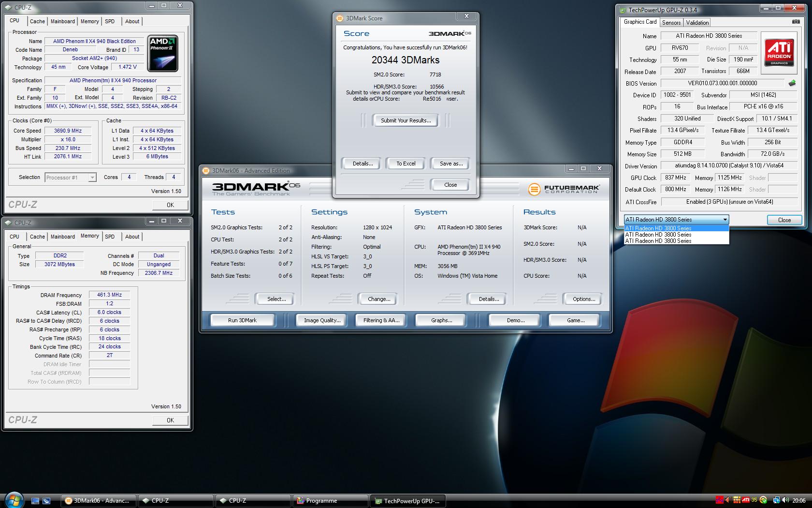Click the ATI Radeon logo in GPU-Z

pyautogui.click(x=779, y=52)
